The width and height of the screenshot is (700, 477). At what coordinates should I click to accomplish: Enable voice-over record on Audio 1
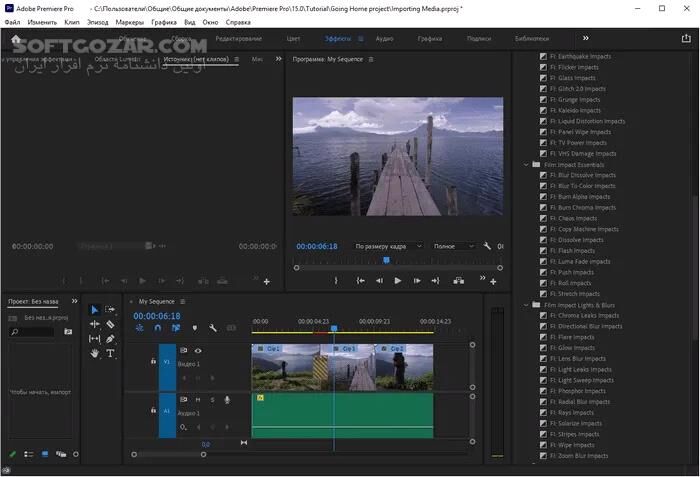[x=227, y=400]
